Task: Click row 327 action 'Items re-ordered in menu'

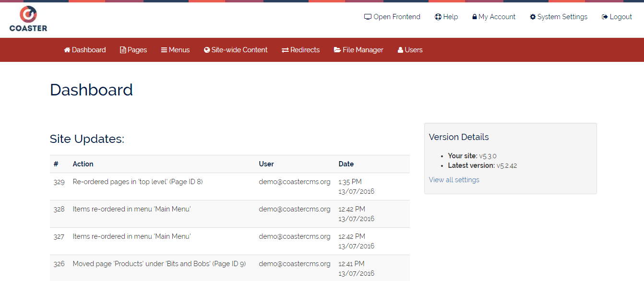Action: 131,236
